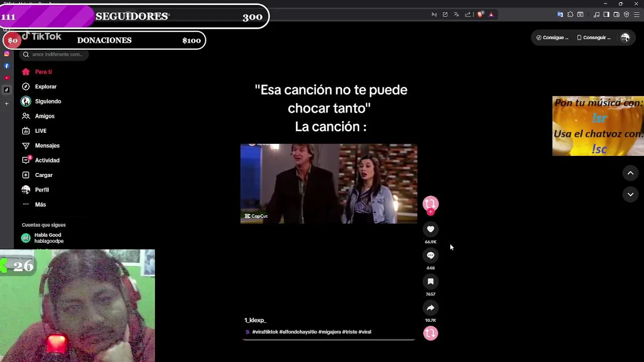This screenshot has width=644, height=362.
Task: Click the video thumbnail to pause playback
Action: [x=329, y=184]
